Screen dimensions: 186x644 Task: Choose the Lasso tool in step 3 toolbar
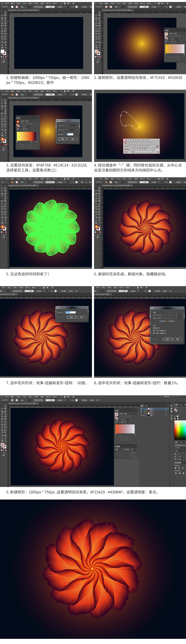5,103
